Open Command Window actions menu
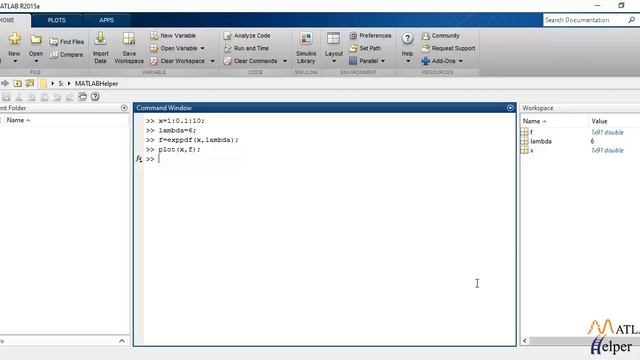This screenshot has height=360, width=640. (510, 108)
